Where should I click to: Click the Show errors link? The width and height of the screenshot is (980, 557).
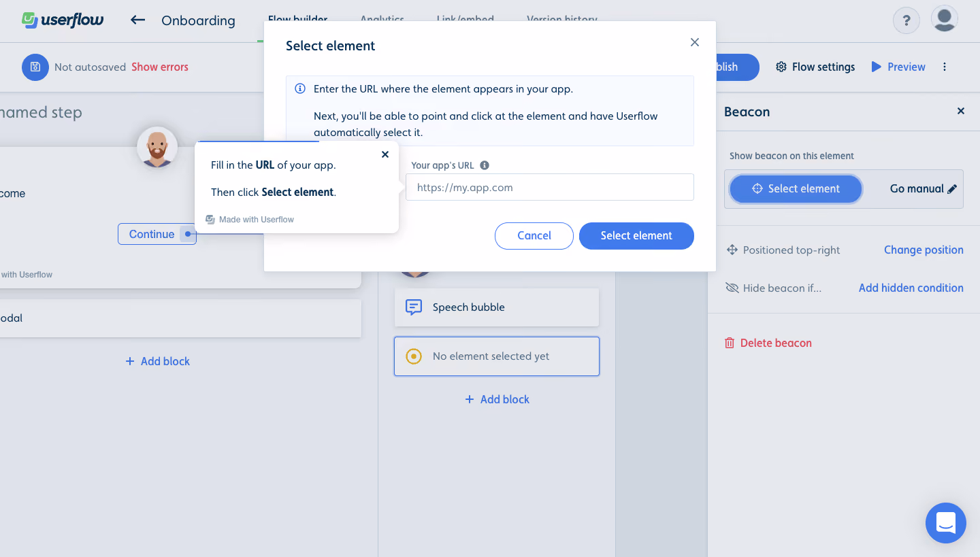click(x=160, y=67)
